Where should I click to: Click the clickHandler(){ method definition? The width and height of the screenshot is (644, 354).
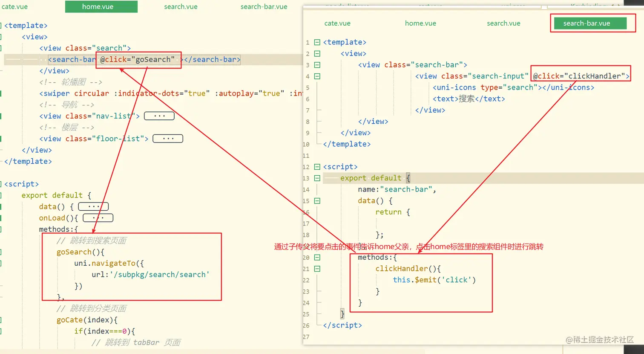pos(408,269)
